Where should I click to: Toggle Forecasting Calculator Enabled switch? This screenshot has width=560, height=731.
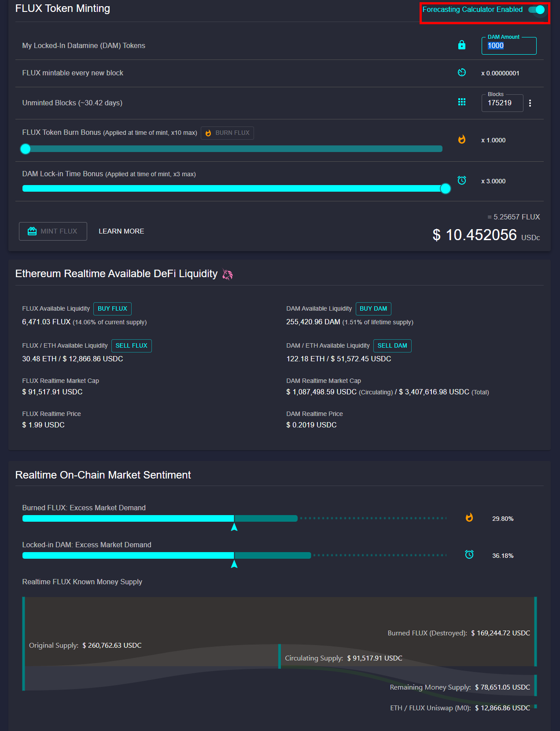tap(537, 10)
